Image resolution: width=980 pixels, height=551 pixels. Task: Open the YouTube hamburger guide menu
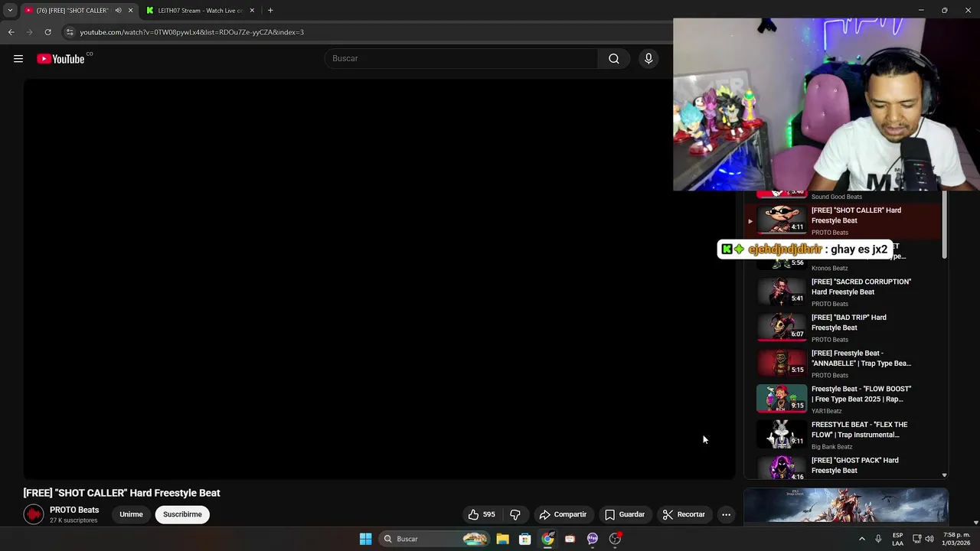tap(18, 59)
